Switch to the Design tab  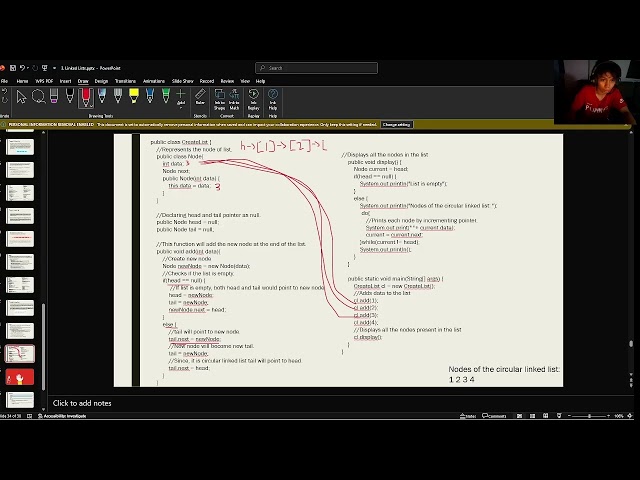101,81
